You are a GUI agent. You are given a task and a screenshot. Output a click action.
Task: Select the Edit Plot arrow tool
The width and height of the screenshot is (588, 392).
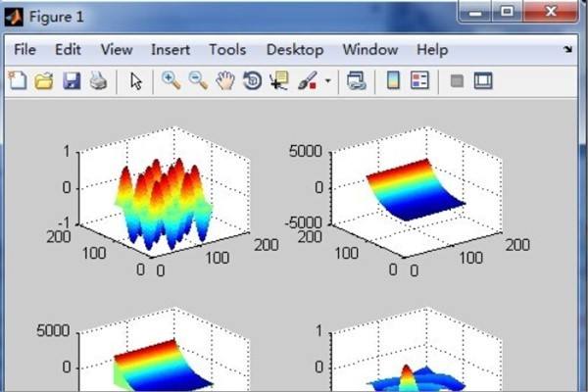(x=136, y=81)
